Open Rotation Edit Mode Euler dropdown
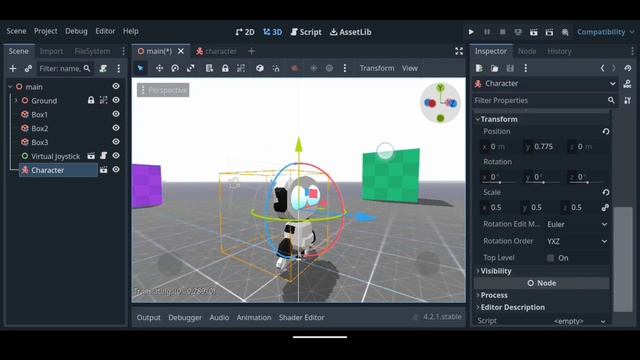 (577, 224)
